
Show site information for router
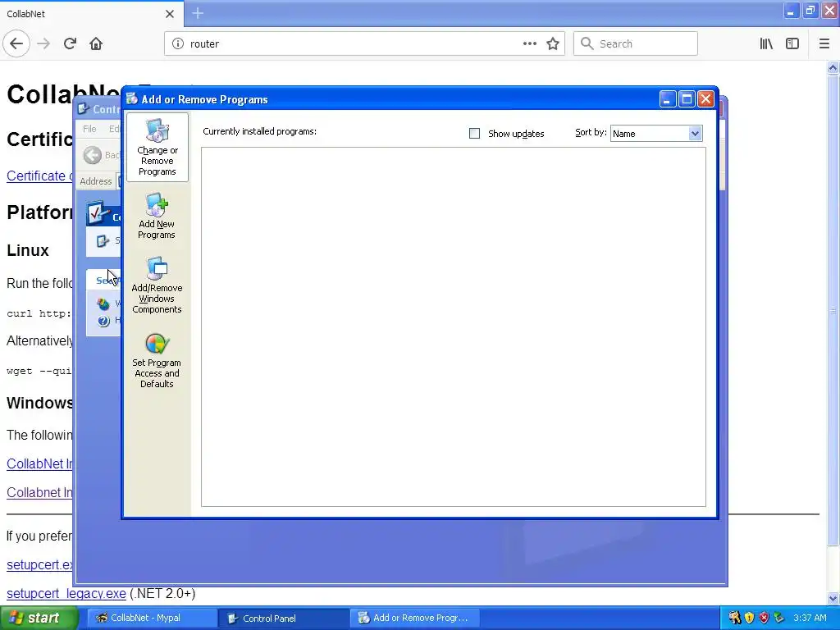coord(178,43)
